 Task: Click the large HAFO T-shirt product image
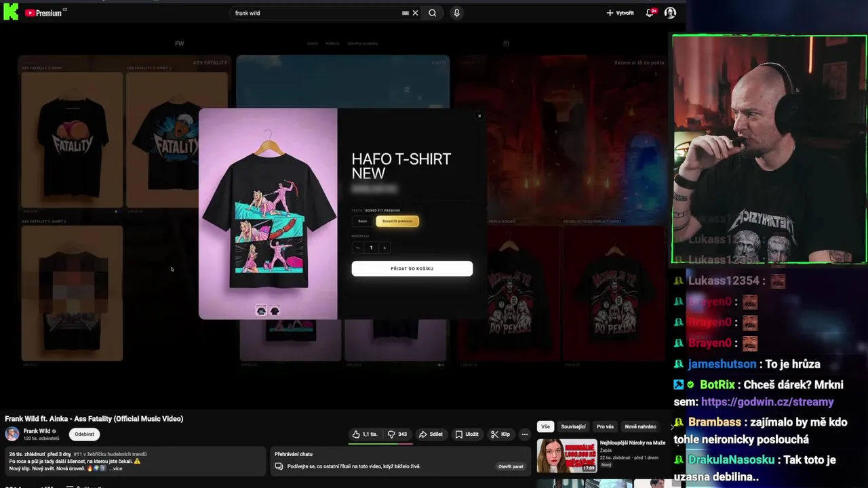pos(268,213)
